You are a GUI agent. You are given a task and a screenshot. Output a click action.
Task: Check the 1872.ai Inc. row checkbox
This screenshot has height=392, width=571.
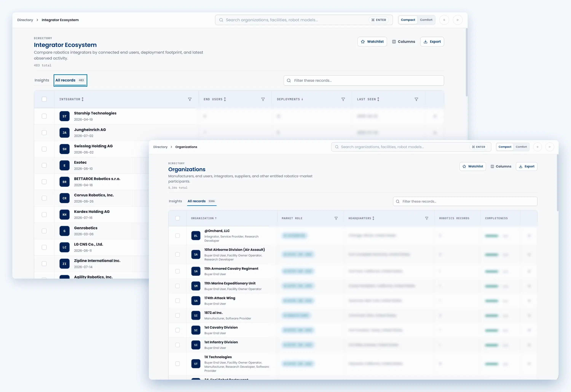click(178, 315)
